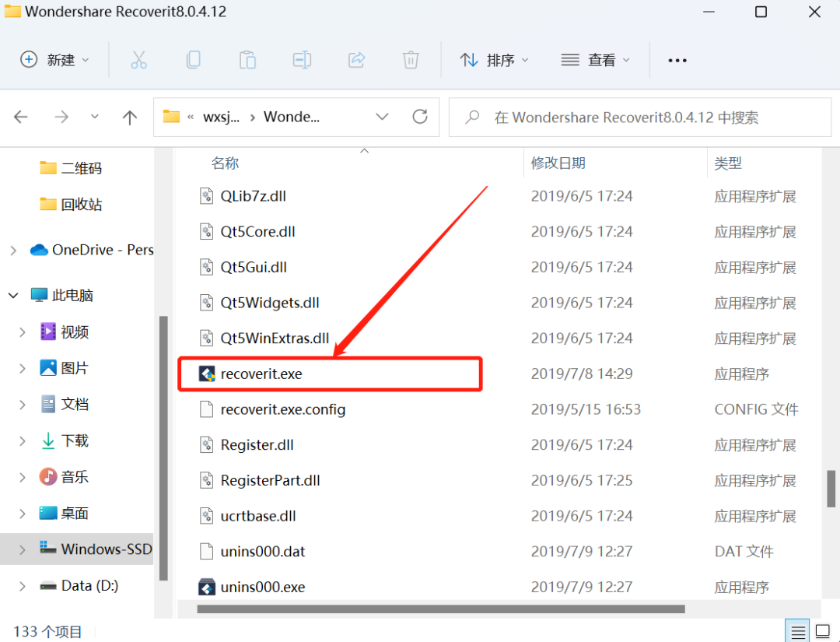Click the Paste clipboard icon
Viewport: 840px width, 642px height.
pyautogui.click(x=247, y=60)
